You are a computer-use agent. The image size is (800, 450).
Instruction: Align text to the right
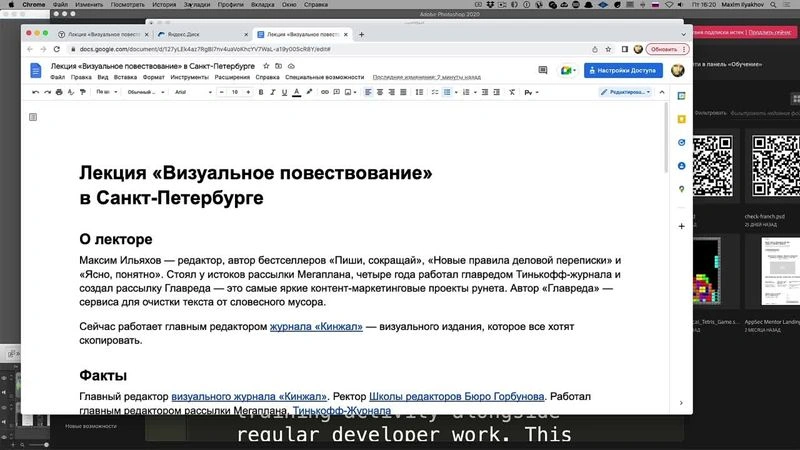coord(391,92)
